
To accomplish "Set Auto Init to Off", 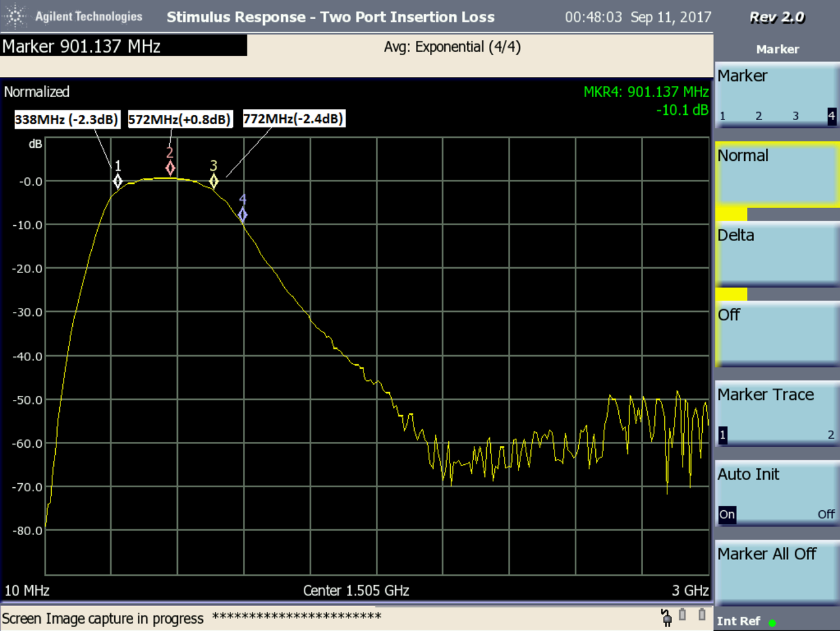I will [x=826, y=514].
